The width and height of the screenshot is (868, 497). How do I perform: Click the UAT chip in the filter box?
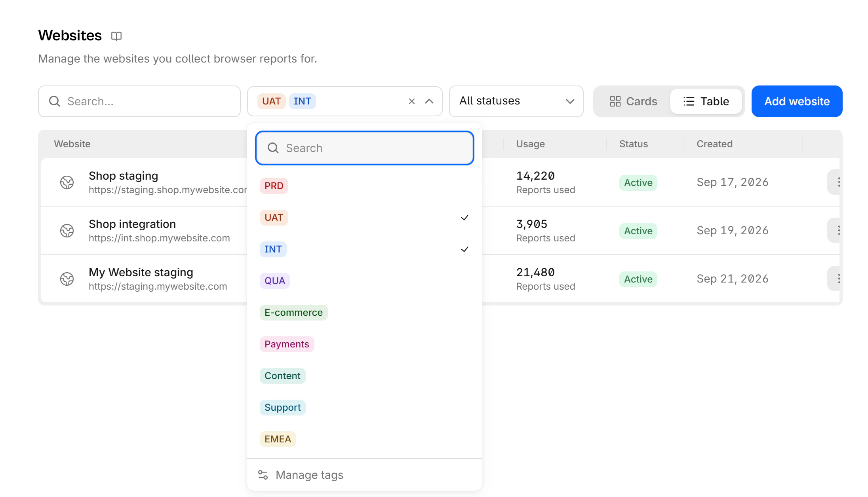[x=271, y=101]
